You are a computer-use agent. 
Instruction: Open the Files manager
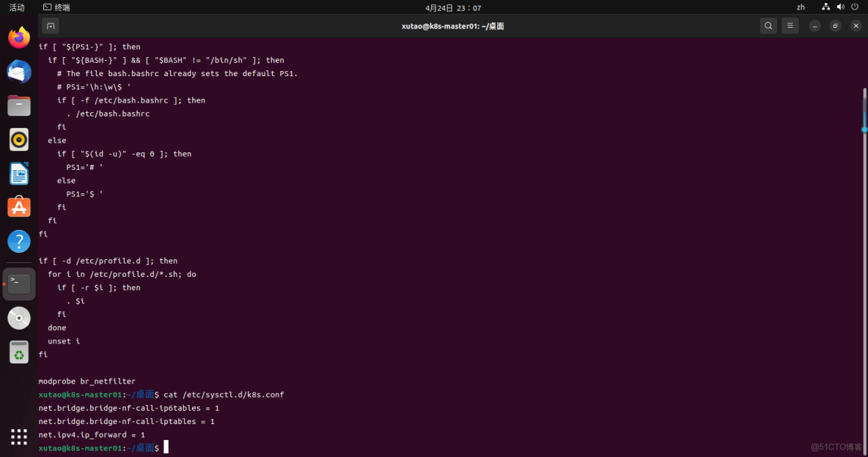[19, 105]
